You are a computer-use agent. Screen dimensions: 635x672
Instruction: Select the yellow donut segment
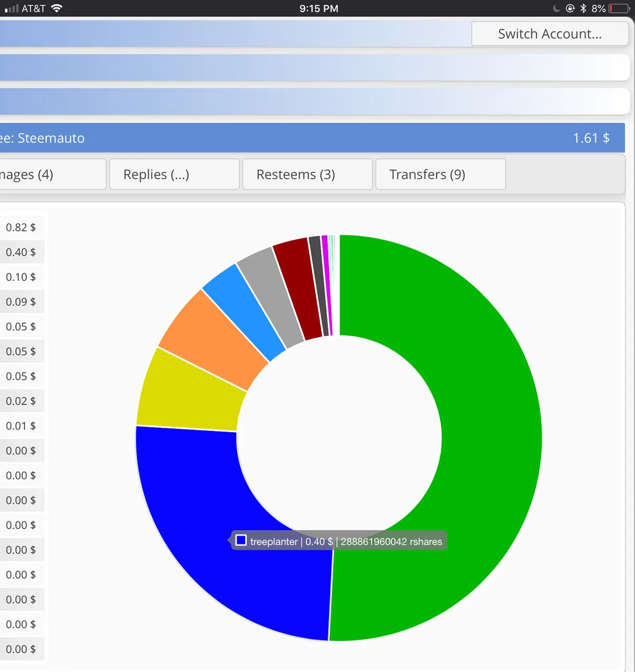(x=189, y=395)
